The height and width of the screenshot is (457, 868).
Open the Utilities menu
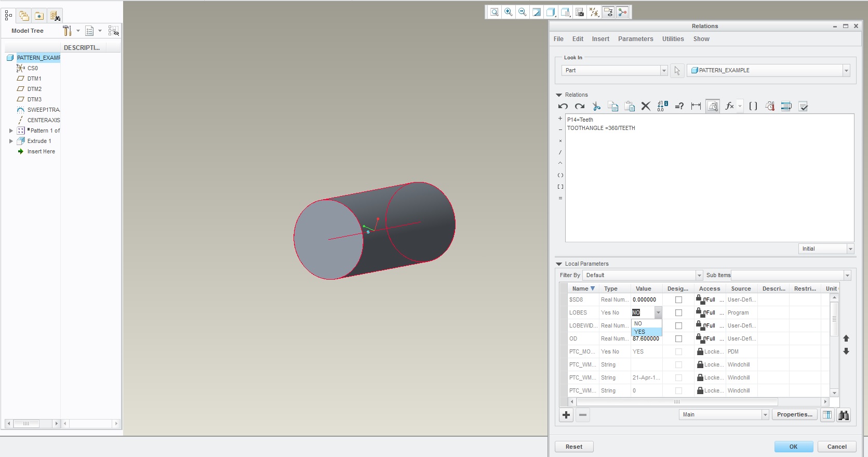point(673,39)
